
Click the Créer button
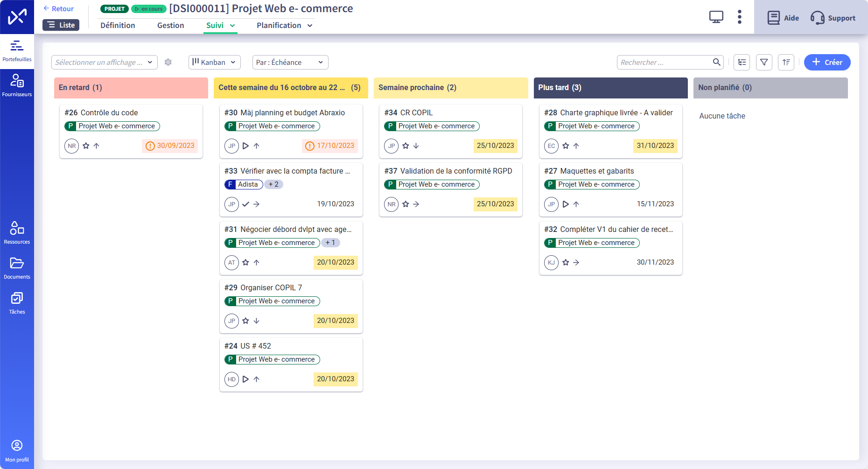point(827,62)
